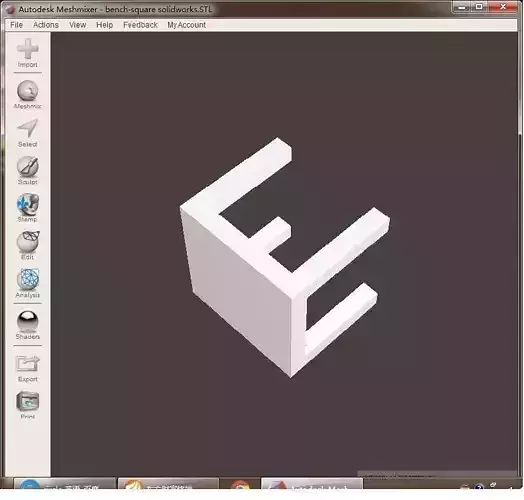Click the Import plus icon

(x=27, y=49)
